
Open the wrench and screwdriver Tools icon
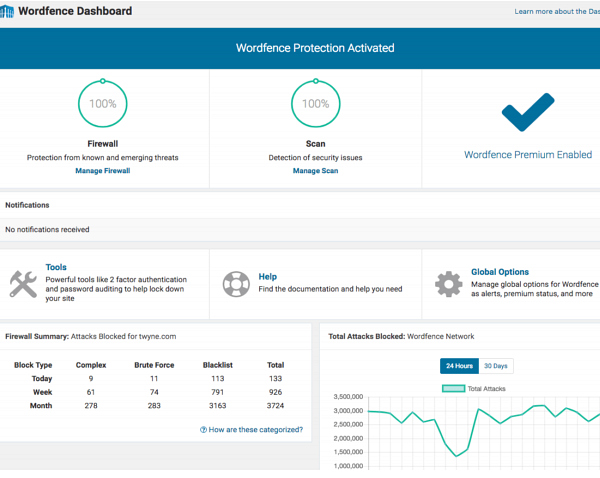coord(23,284)
